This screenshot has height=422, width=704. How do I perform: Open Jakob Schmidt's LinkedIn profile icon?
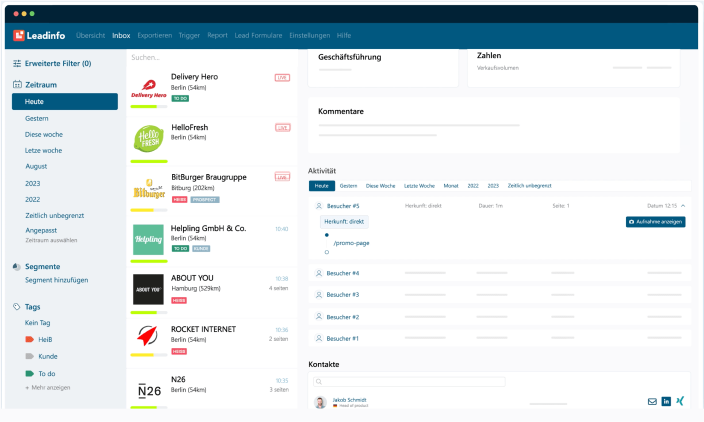[x=666, y=401]
